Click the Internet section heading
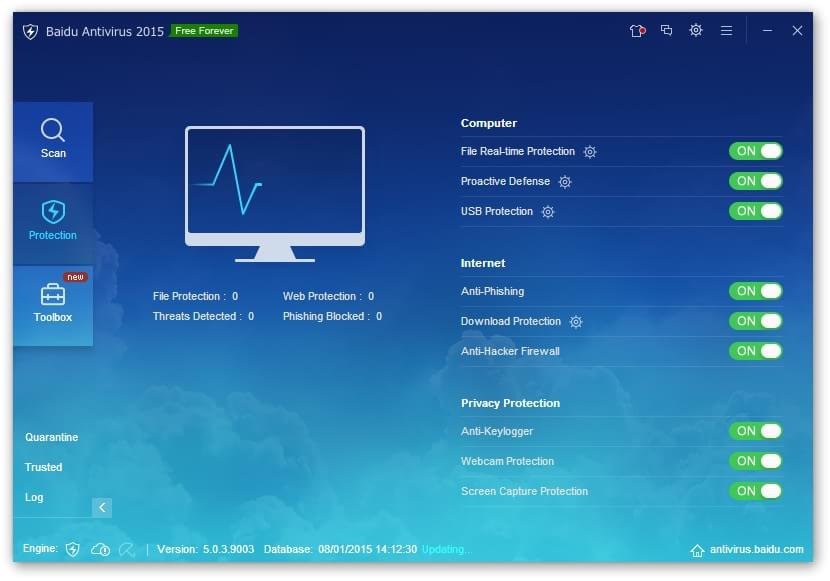 click(x=483, y=264)
